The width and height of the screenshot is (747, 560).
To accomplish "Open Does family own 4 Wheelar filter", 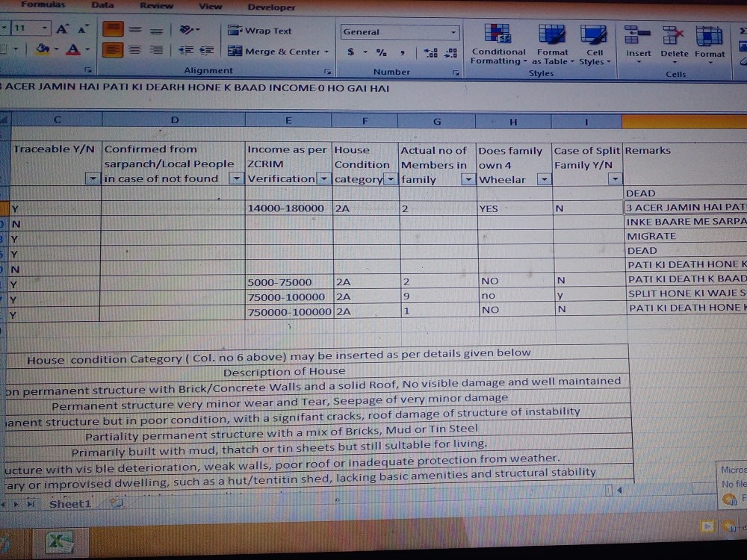I will tap(544, 179).
